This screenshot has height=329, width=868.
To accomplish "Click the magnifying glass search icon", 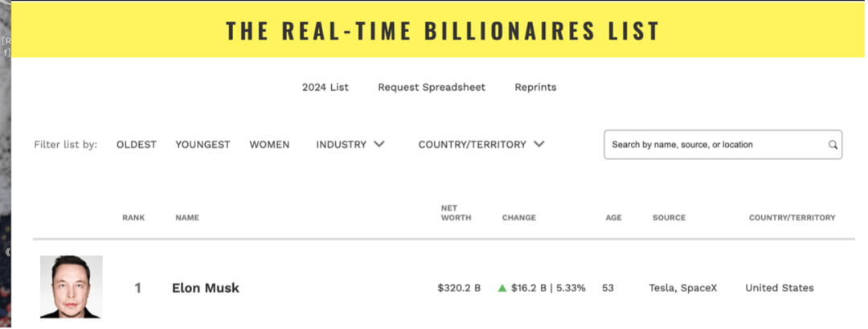I will (x=833, y=146).
